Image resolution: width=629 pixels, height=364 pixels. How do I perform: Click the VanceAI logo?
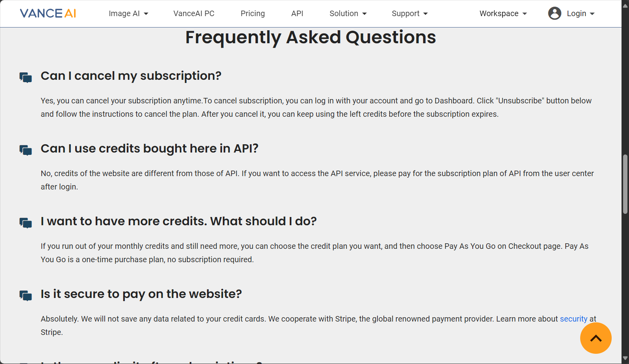click(48, 13)
